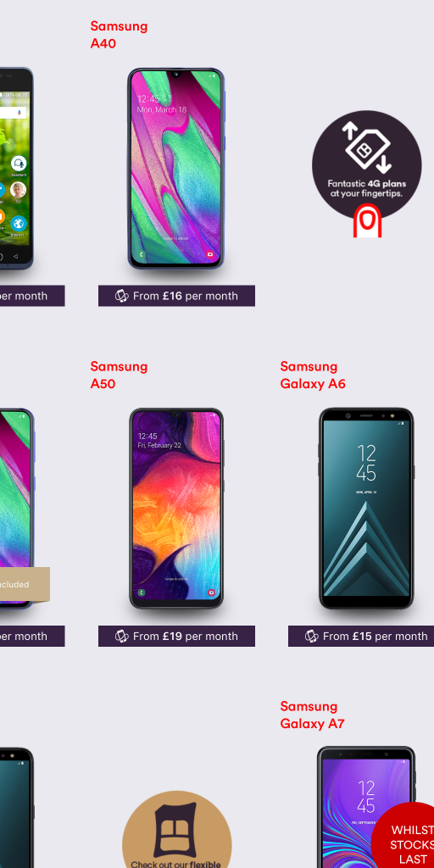
Task: Select From £19 per month price button
Action: pyautogui.click(x=176, y=636)
